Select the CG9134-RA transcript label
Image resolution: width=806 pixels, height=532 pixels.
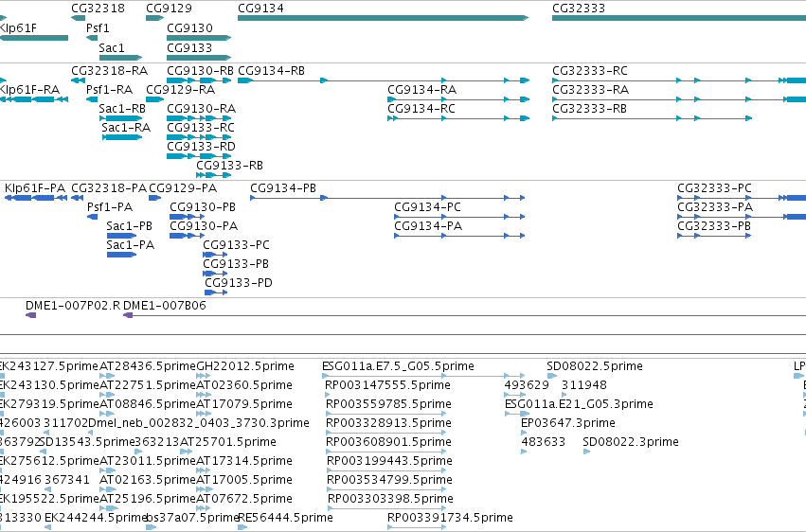(422, 89)
